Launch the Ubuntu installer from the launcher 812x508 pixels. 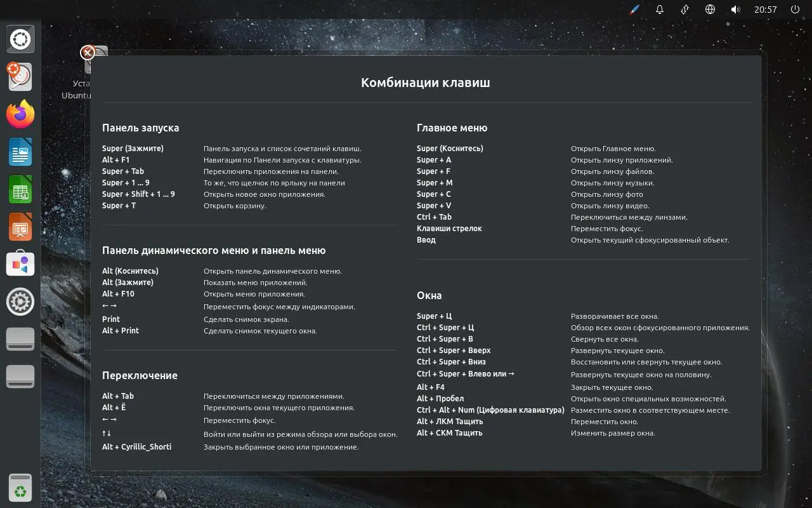pos(20,77)
